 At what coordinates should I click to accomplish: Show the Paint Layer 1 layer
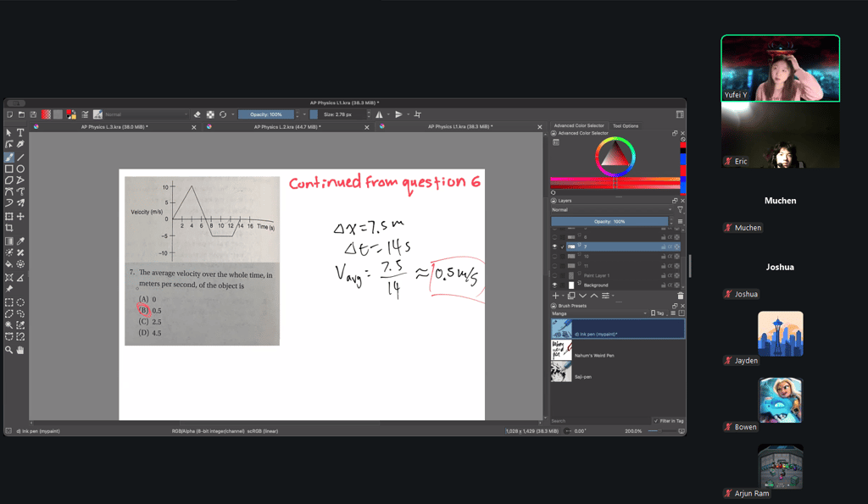pyautogui.click(x=555, y=275)
